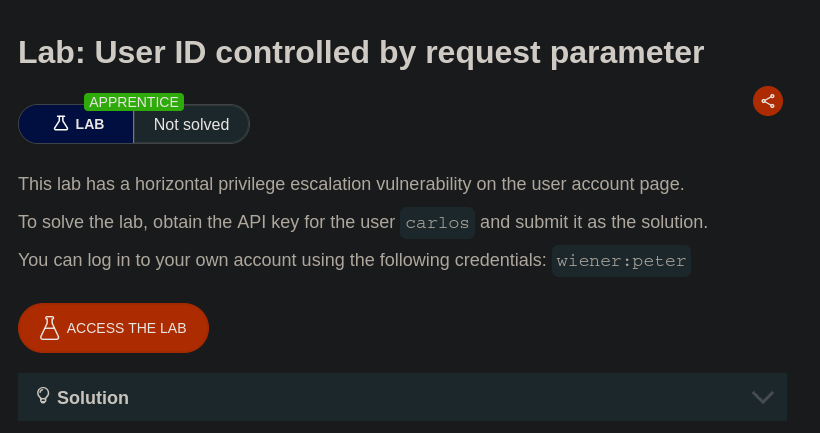Screen dimensions: 820x433
Task: Click the lab title heading
Action: coord(361,52)
